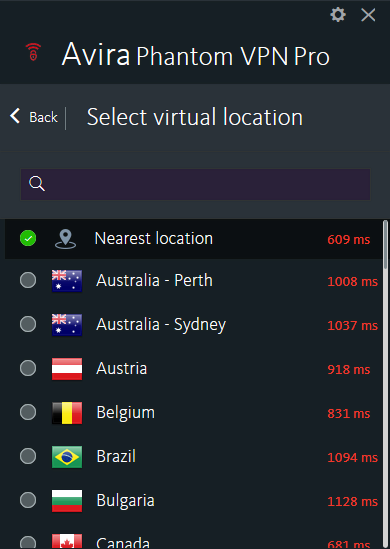Click the location list vertical scrollbar
This screenshot has height=549, width=390.
tap(385, 384)
